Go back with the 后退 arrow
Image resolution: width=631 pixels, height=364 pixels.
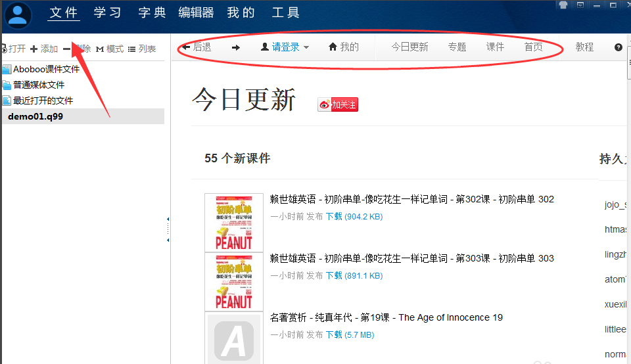197,47
